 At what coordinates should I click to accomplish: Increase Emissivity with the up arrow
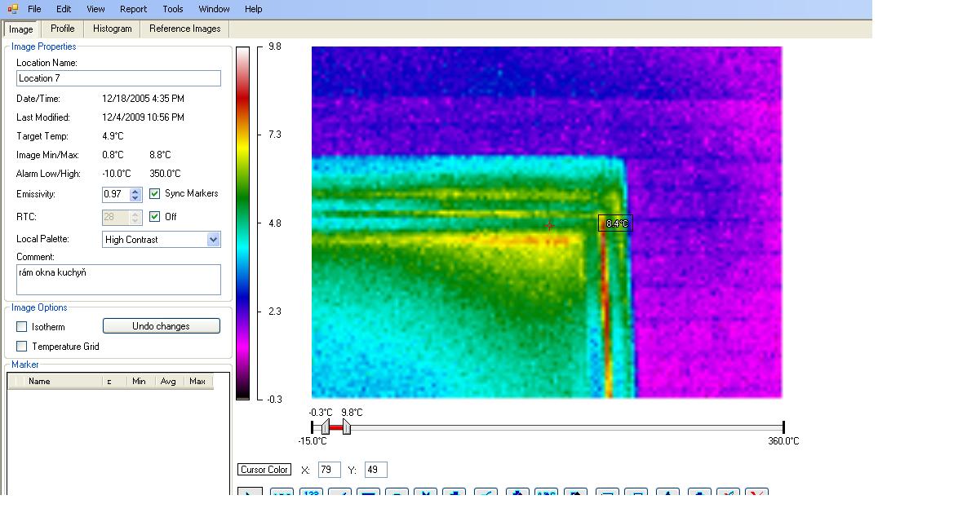(x=135, y=191)
